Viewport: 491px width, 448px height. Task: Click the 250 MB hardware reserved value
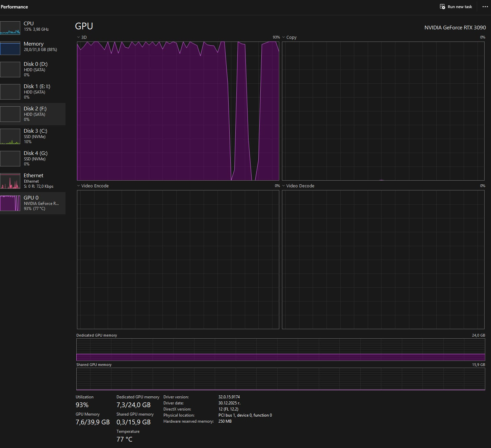[x=225, y=421]
